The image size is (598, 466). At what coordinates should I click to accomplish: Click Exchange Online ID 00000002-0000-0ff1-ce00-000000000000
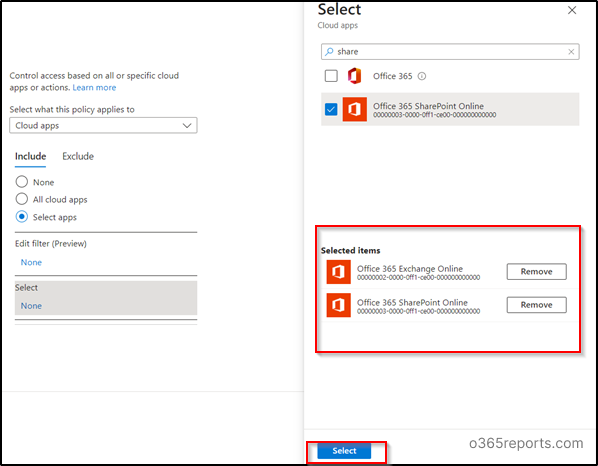coord(418,278)
